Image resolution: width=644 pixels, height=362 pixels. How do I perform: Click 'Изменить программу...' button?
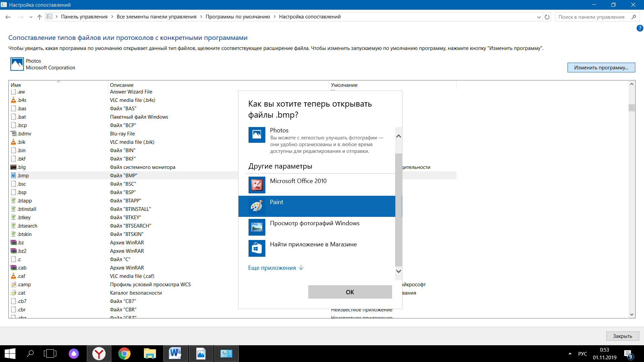pos(601,67)
